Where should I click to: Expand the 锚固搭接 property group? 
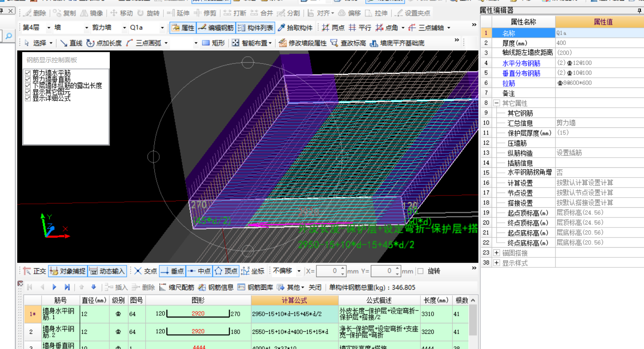(496, 253)
